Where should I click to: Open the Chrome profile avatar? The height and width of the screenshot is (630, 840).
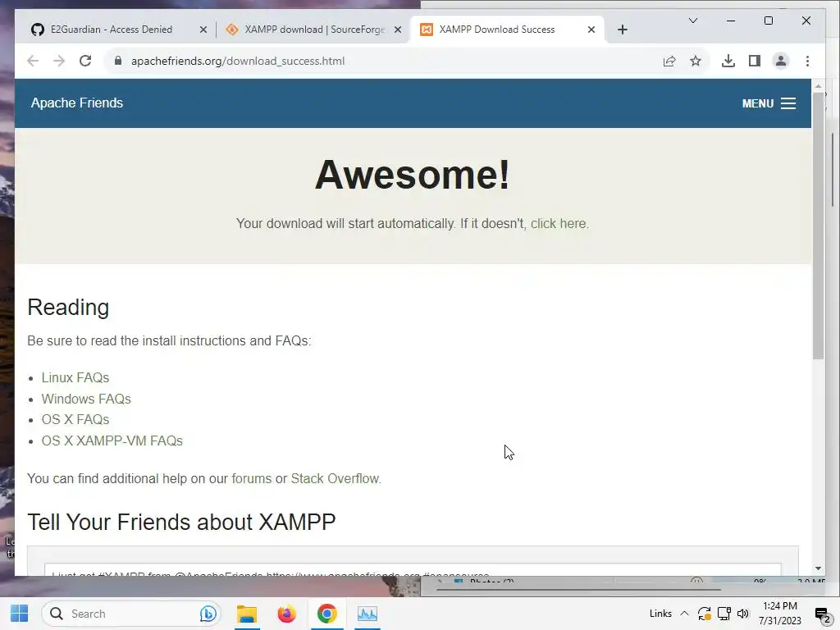click(781, 61)
